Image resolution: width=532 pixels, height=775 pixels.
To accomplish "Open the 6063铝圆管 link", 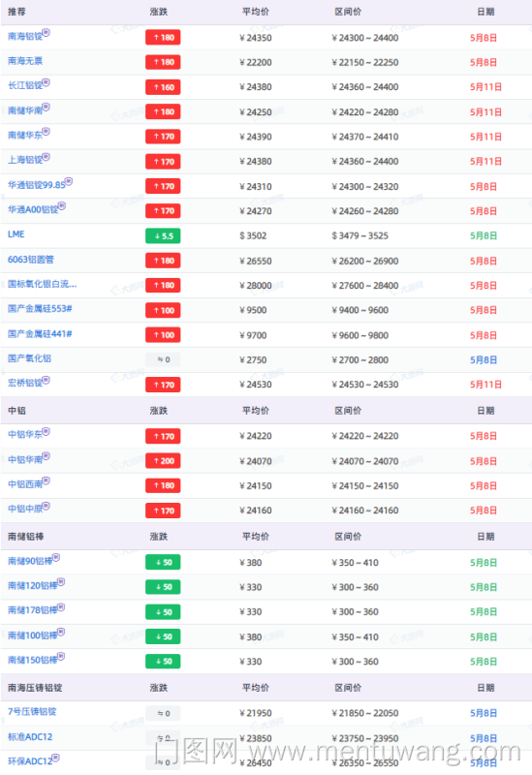I will click(x=31, y=260).
